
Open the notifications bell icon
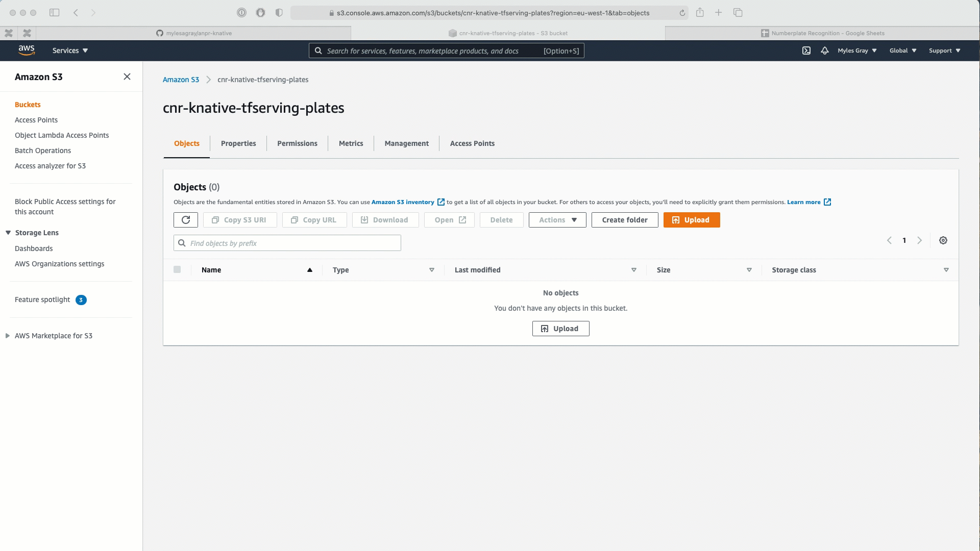pos(825,51)
